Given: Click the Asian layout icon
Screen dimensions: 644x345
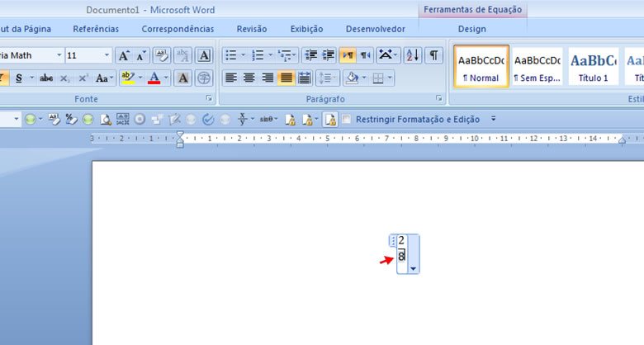Looking at the screenshot, I should 386,55.
